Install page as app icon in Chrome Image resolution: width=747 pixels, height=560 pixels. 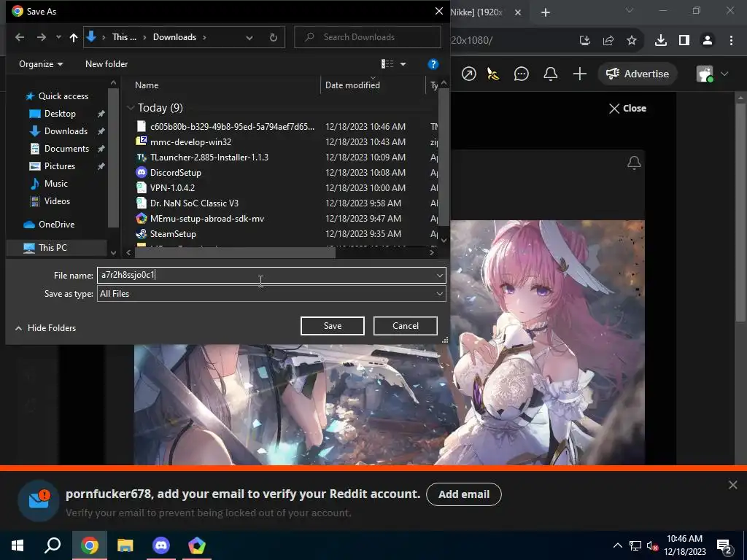[x=585, y=41]
